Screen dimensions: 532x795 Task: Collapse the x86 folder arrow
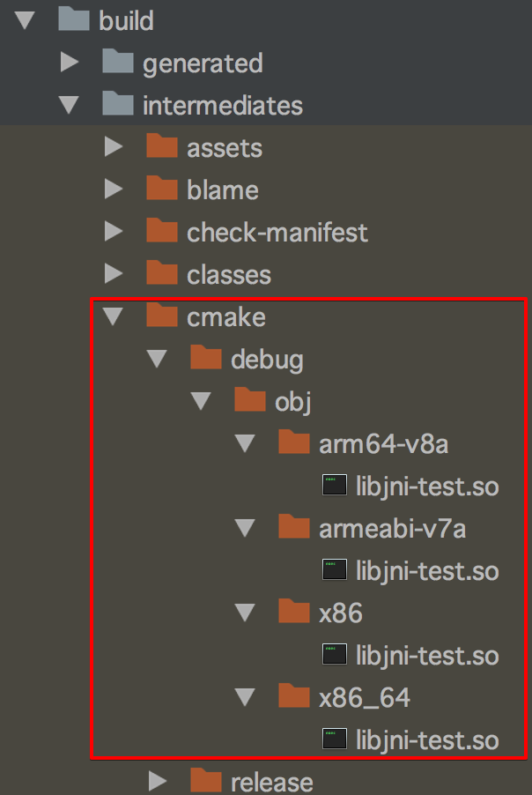[245, 613]
